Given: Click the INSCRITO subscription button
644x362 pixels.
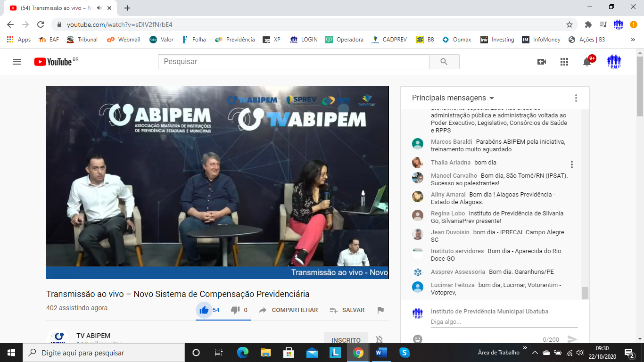Looking at the screenshot, I should point(346,340).
